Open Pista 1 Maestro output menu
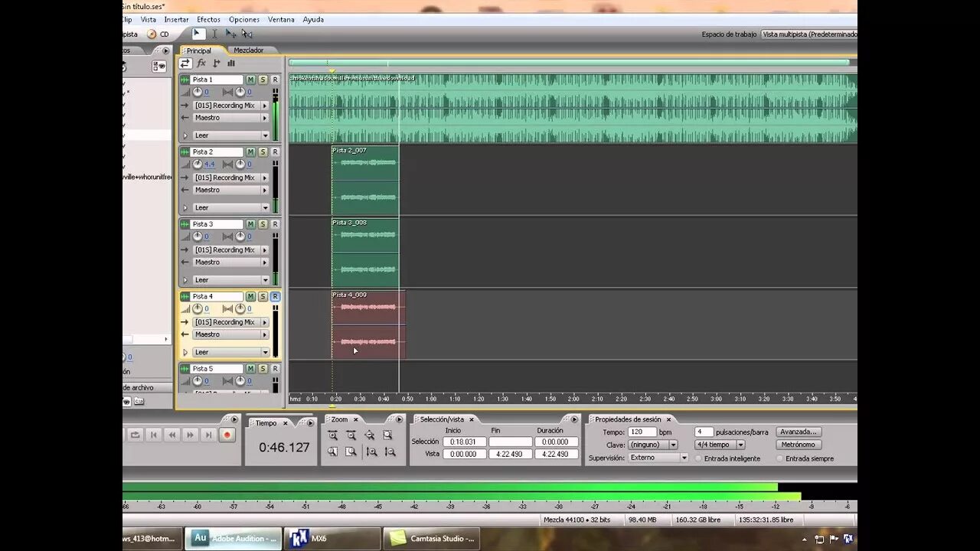This screenshot has height=551, width=980. click(265, 118)
